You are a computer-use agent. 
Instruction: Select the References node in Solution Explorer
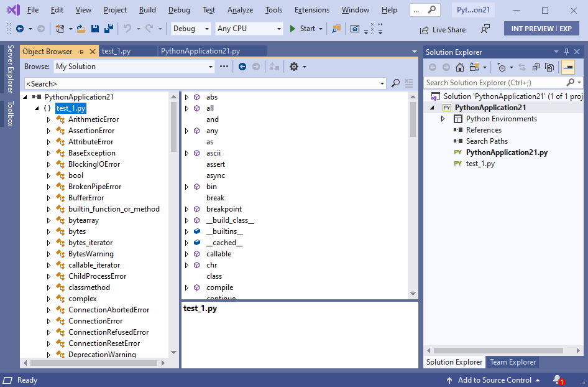(x=484, y=130)
